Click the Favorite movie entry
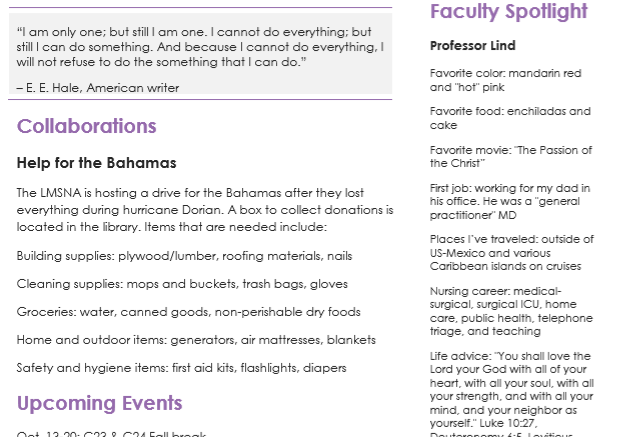The width and height of the screenshot is (622, 437). [511, 157]
